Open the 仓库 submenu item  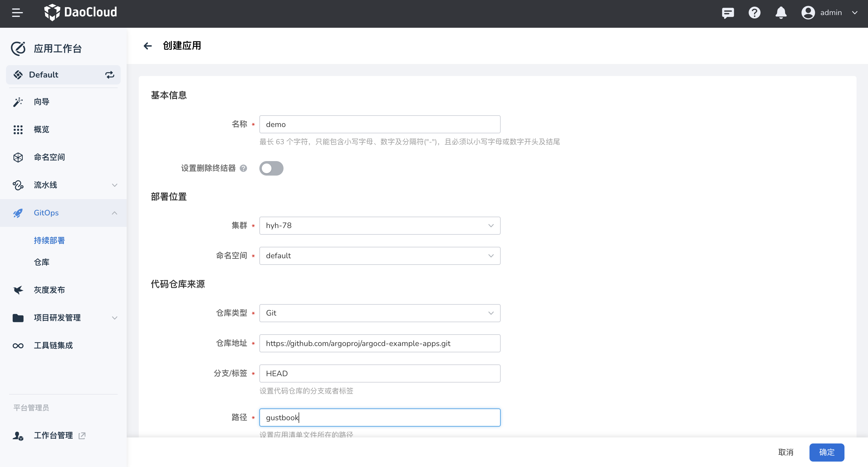click(42, 262)
